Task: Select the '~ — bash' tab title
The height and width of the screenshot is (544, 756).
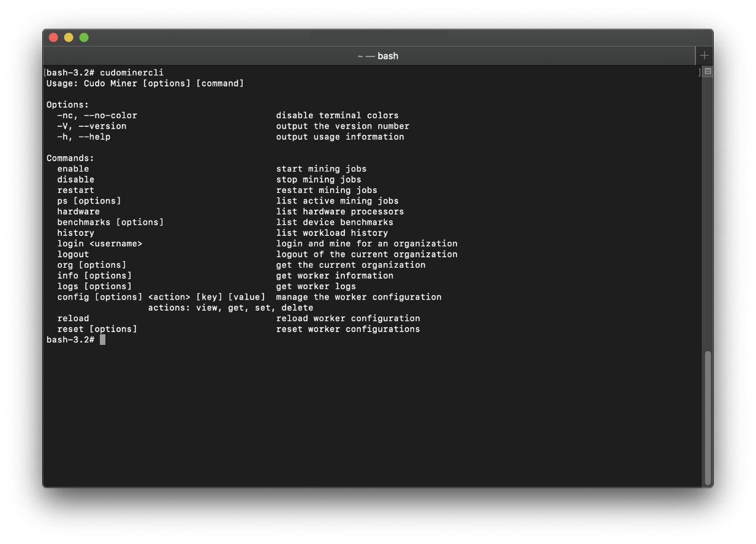Action: (x=378, y=56)
